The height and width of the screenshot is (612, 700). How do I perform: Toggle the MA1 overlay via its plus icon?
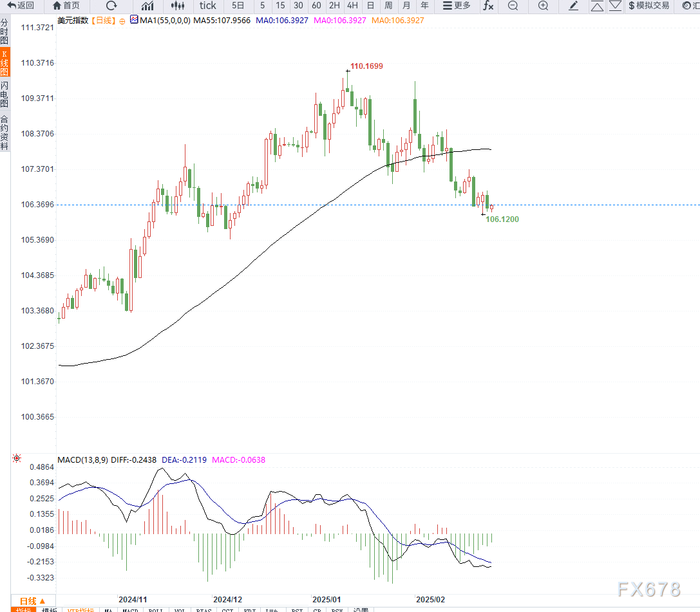click(x=122, y=21)
